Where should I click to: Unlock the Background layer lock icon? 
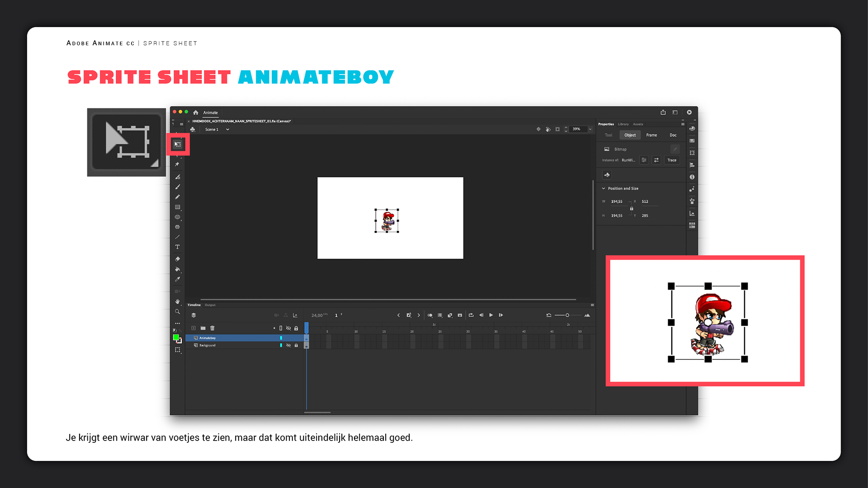296,345
